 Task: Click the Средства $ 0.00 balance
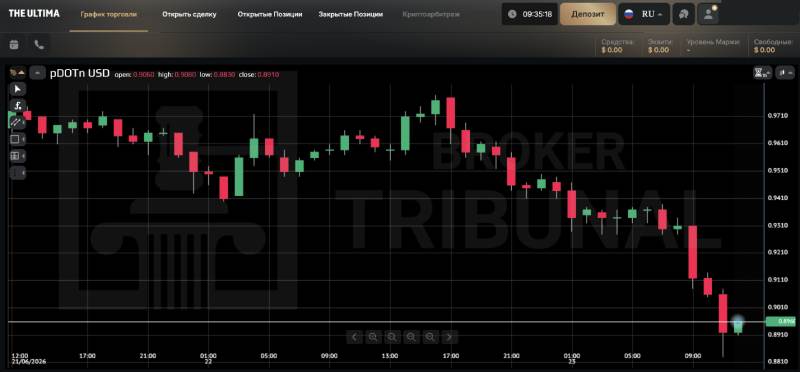617,46
